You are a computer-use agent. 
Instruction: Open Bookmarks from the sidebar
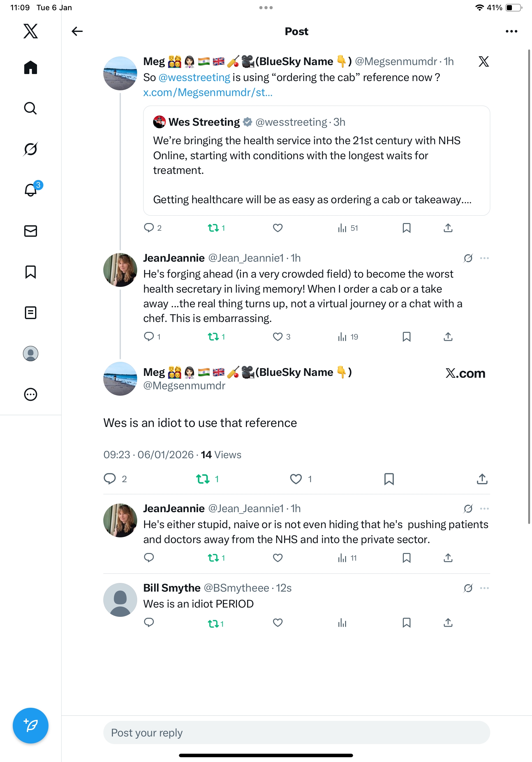31,272
